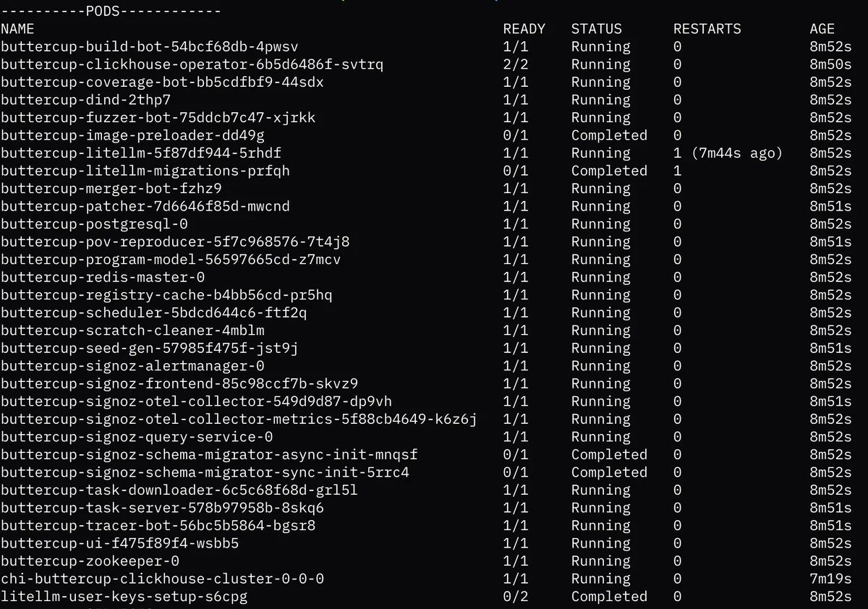Click the buttercup-zookeeper-0 pod name

click(90, 561)
